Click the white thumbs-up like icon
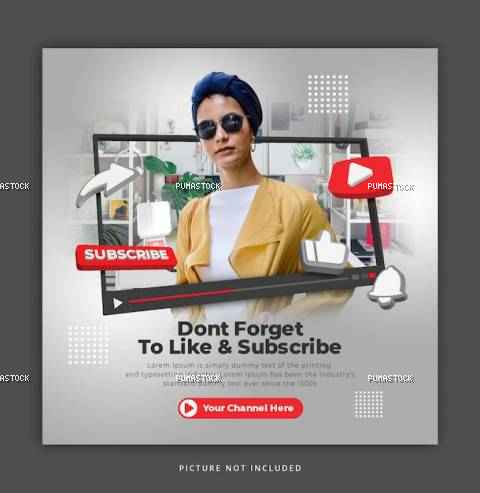This screenshot has height=493, width=480. click(325, 251)
